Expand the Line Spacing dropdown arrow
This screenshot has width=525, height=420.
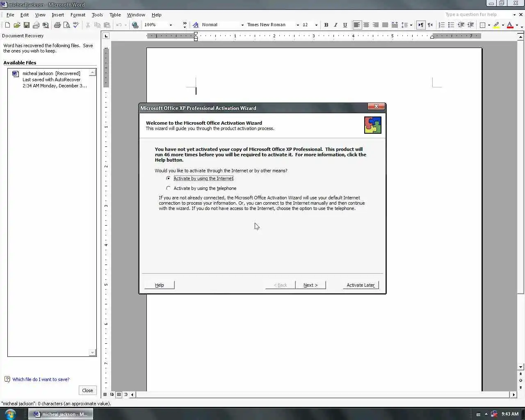coord(411,25)
